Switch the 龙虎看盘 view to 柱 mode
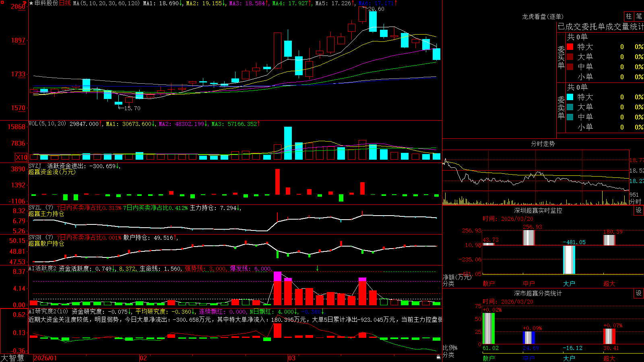The width and height of the screenshot is (644, 362). tap(629, 16)
